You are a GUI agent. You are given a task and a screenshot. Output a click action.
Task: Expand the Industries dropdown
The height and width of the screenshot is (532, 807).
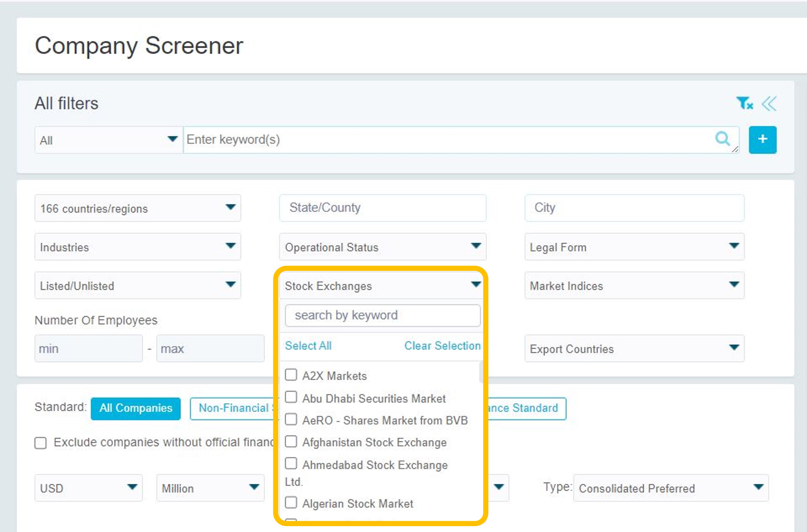pyautogui.click(x=137, y=247)
